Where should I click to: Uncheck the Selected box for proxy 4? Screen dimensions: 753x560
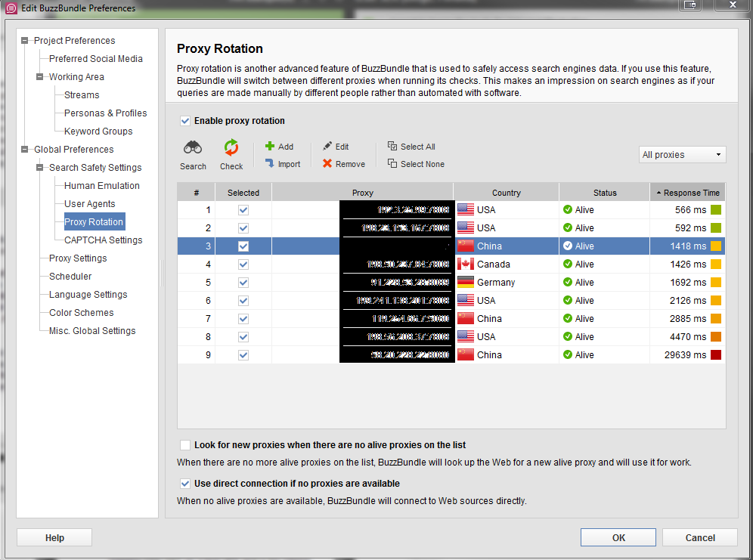243,264
